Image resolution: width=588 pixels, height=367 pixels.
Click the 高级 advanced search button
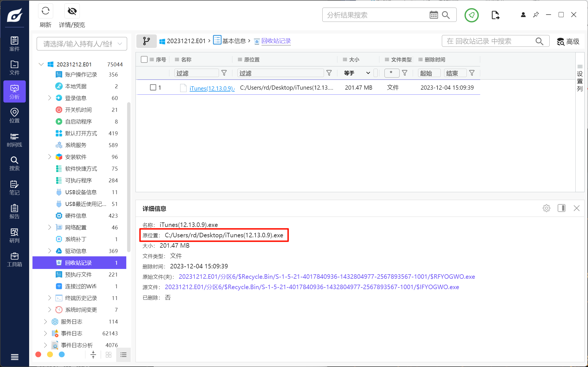pyautogui.click(x=568, y=41)
